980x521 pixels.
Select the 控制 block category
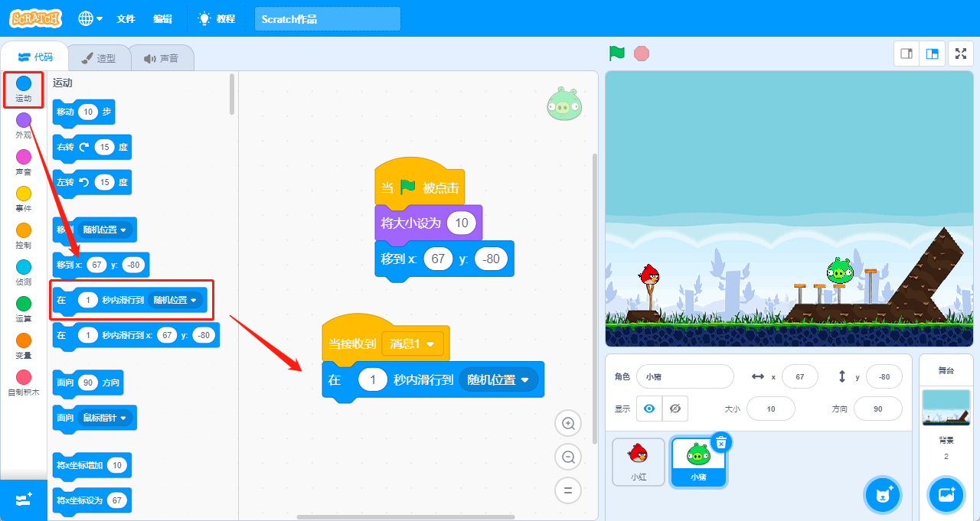(x=24, y=236)
